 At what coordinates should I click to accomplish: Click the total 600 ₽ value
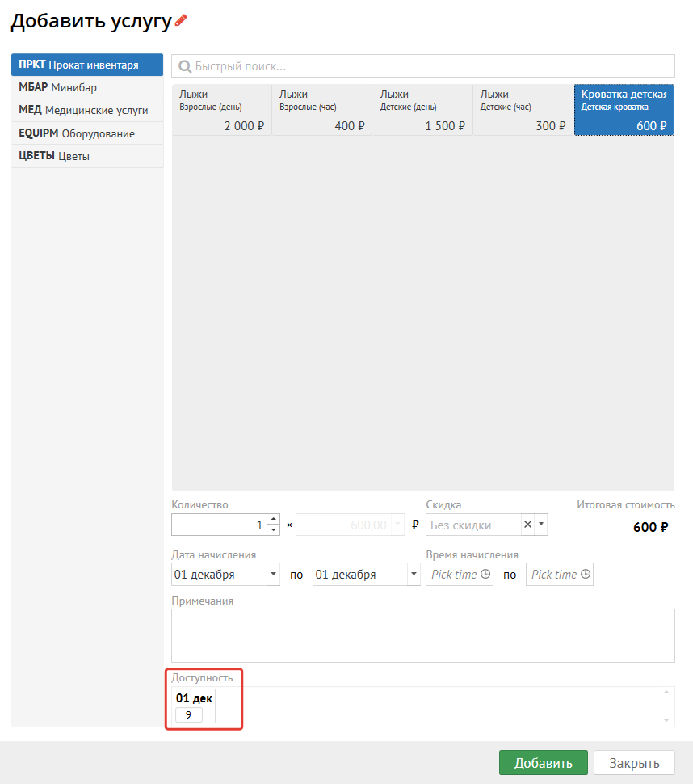coord(650,527)
